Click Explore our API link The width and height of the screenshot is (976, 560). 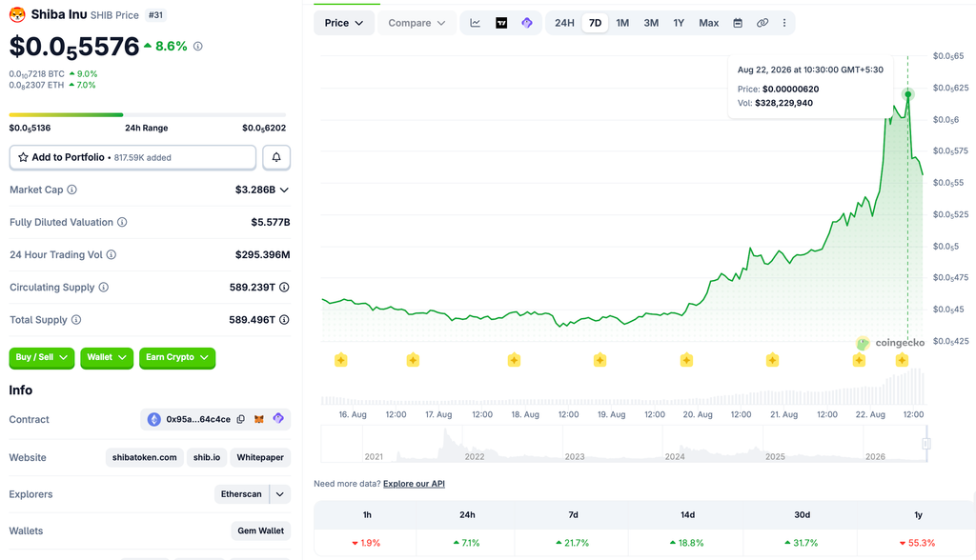[414, 484]
